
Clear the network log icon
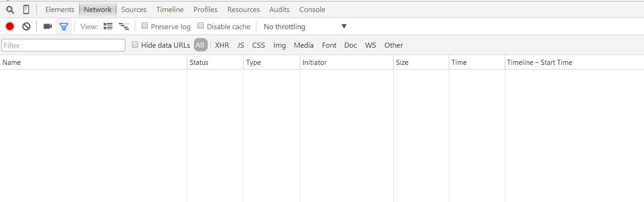tap(26, 26)
